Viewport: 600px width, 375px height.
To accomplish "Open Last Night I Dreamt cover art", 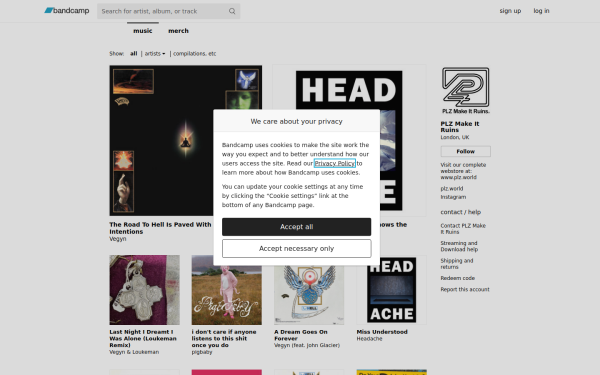I will (144, 290).
